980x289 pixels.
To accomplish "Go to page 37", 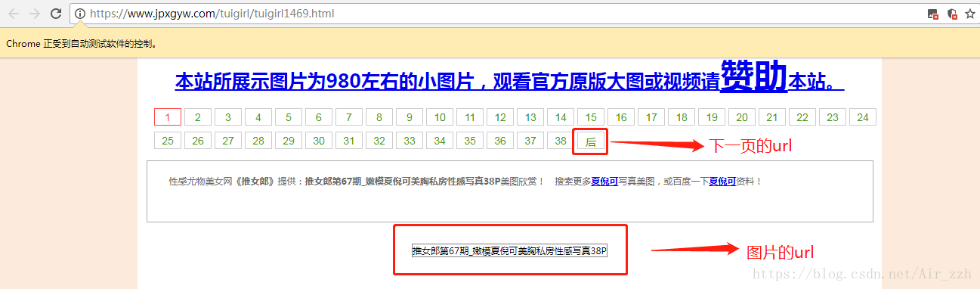I will pyautogui.click(x=530, y=141).
